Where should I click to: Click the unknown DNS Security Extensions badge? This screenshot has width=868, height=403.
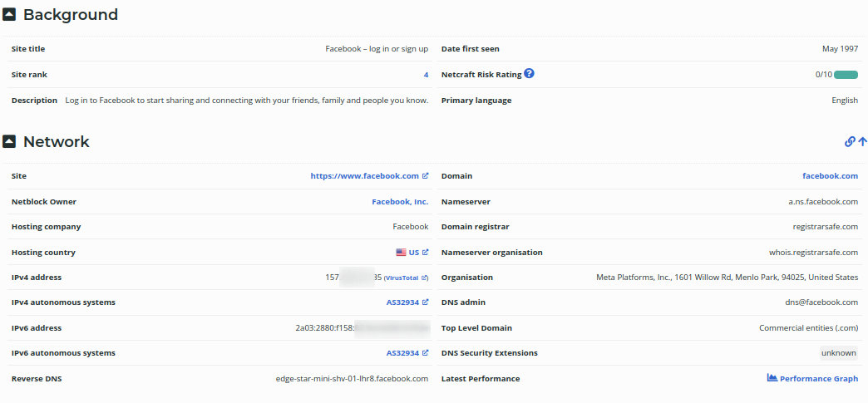838,353
